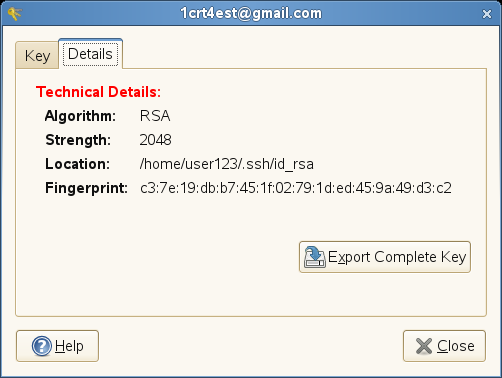Switch to the Key tab
The width and height of the screenshot is (502, 378).
[37, 55]
